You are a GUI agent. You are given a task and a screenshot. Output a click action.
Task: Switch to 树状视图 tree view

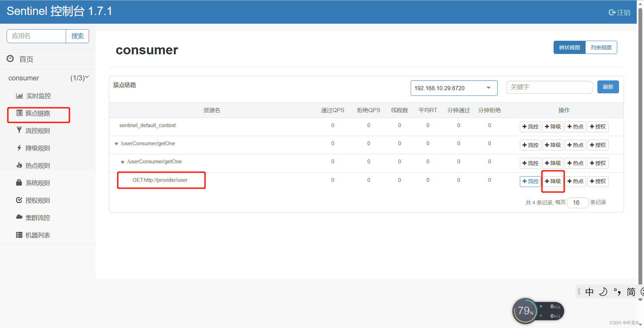[x=570, y=47]
